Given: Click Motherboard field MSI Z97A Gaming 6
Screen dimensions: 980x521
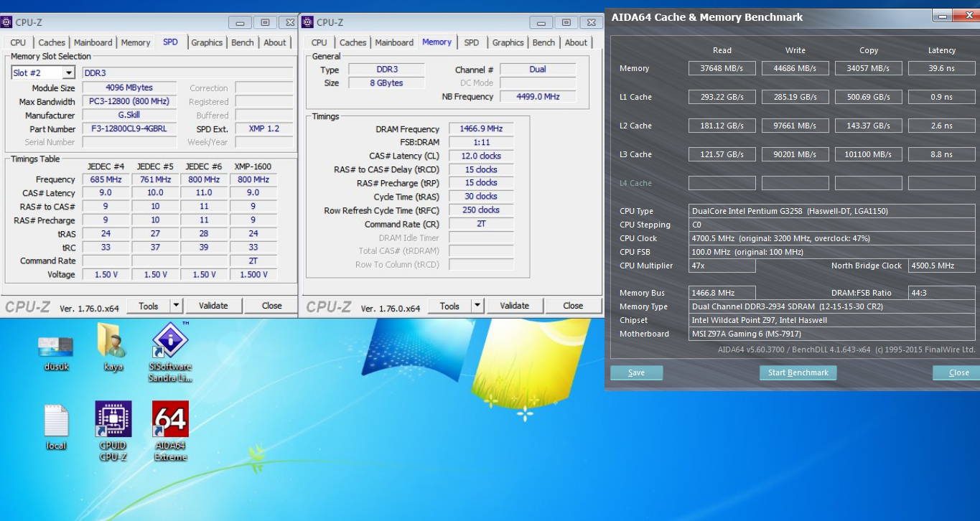Looking at the screenshot, I should click(x=831, y=334).
